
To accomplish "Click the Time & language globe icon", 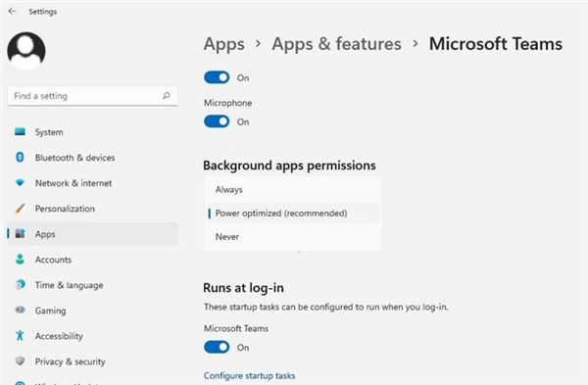I will (x=21, y=284).
